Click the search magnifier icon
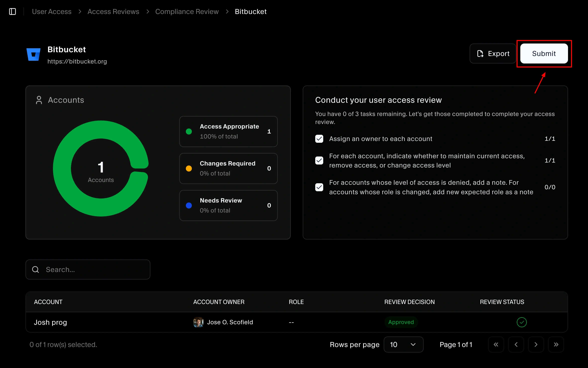Screen dimensions: 588x368 tap(35, 269)
